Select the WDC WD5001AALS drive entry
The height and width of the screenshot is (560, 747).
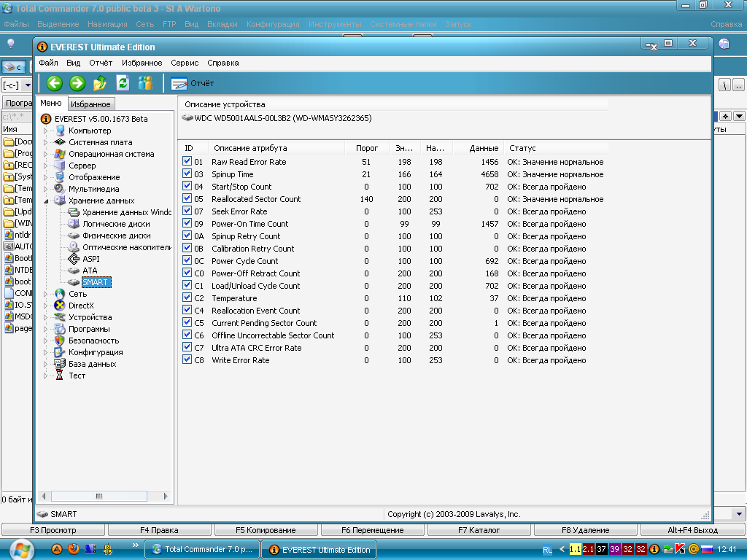[282, 118]
